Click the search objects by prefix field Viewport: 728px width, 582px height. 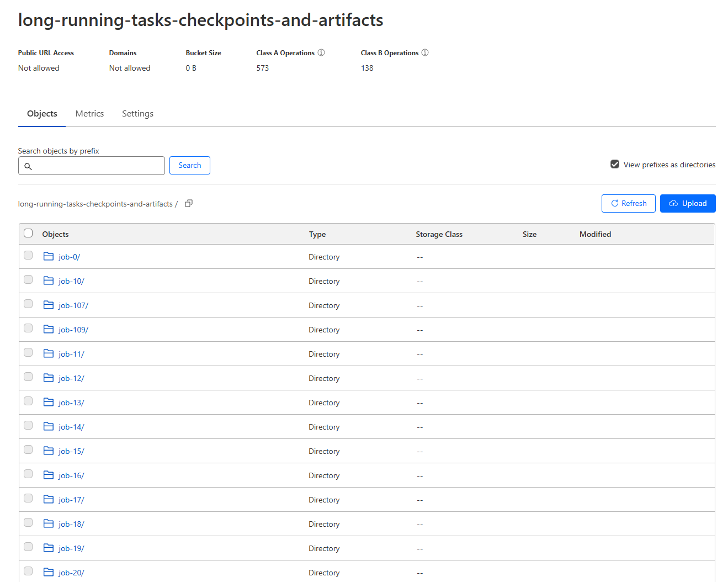pos(92,166)
